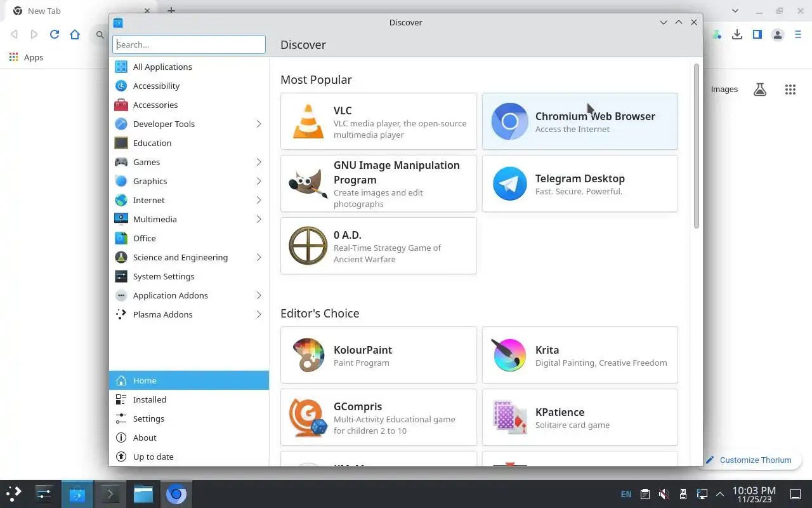This screenshot has height=508, width=812.
Task: Click Customize Thorium button
Action: tap(749, 460)
